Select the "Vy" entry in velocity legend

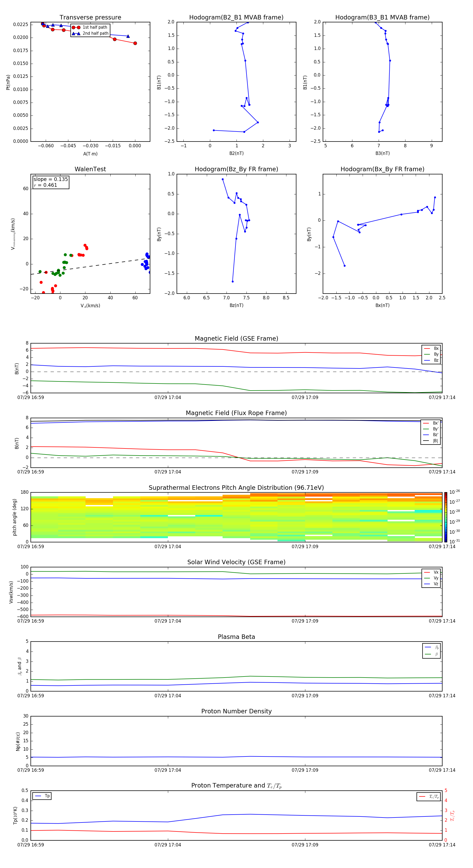coord(431,578)
